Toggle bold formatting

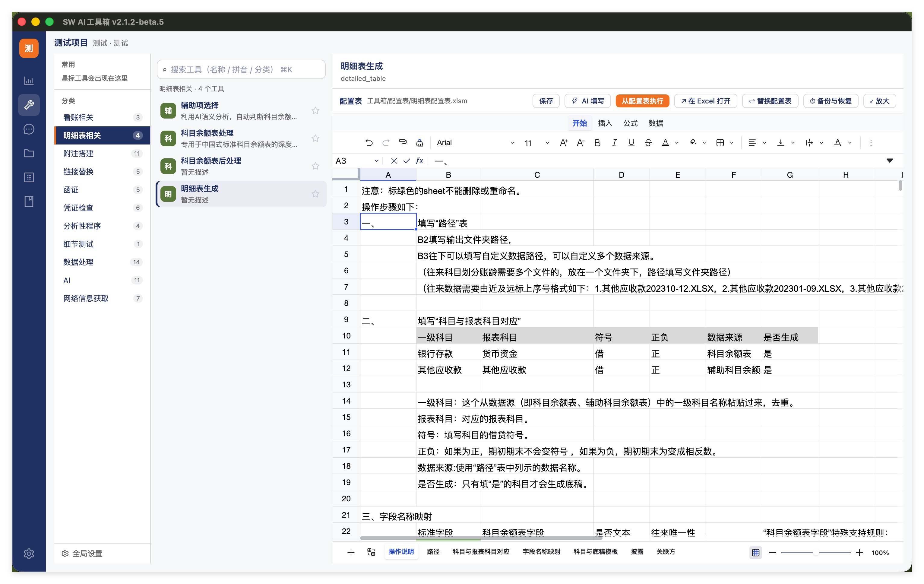tap(597, 143)
